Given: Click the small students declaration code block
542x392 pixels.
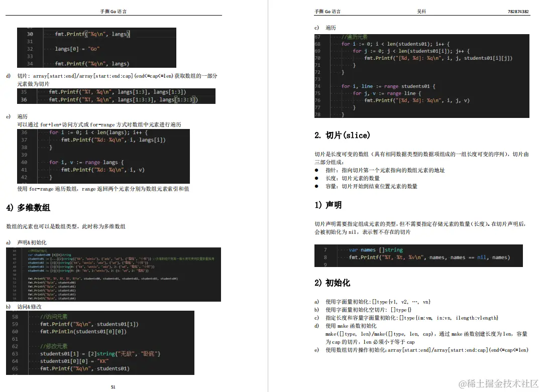Looking at the screenshot, I should 114,274.
